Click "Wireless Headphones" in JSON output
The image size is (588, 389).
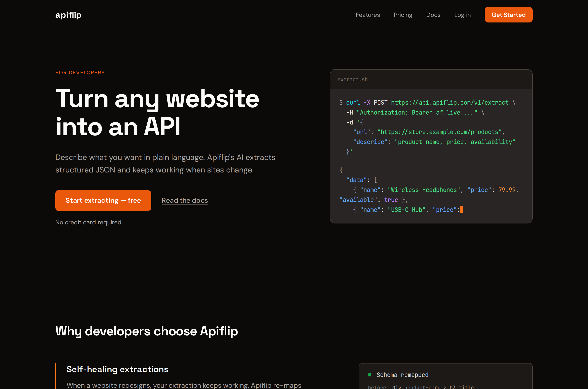424,190
